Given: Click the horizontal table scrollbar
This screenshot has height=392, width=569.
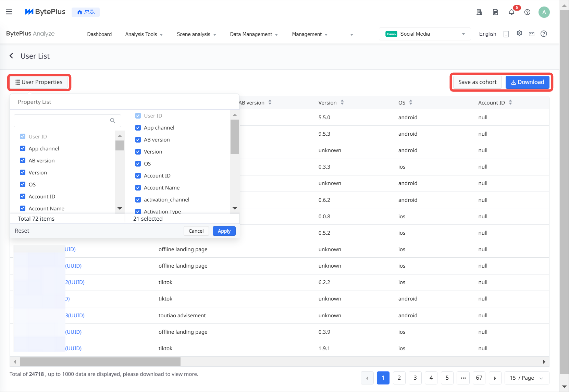Looking at the screenshot, I should coord(100,362).
